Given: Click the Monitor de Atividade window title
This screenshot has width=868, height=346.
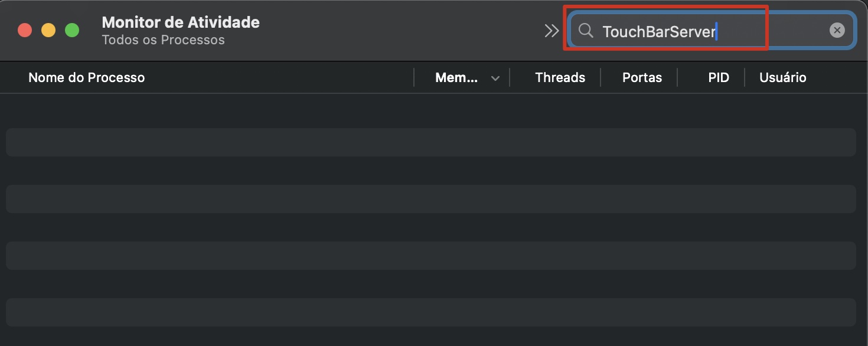Looking at the screenshot, I should click(181, 22).
